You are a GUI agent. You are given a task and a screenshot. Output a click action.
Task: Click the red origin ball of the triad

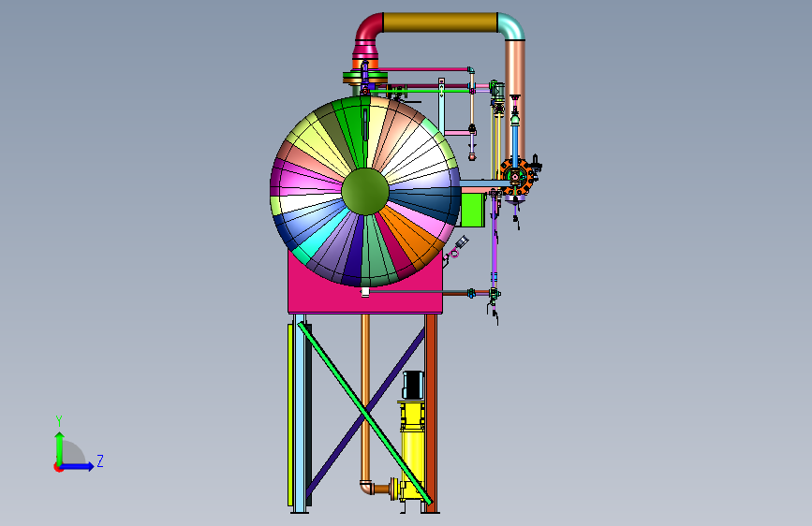(58, 467)
